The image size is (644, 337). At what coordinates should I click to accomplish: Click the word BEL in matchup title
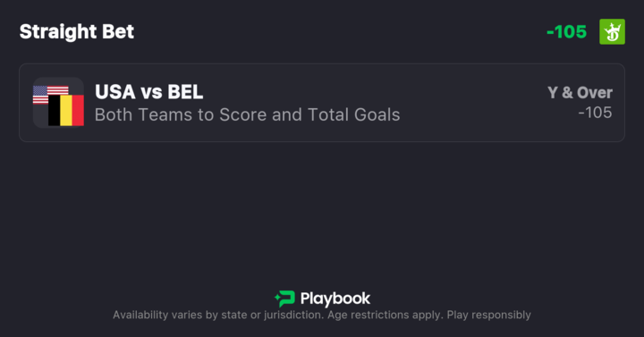pyautogui.click(x=185, y=92)
